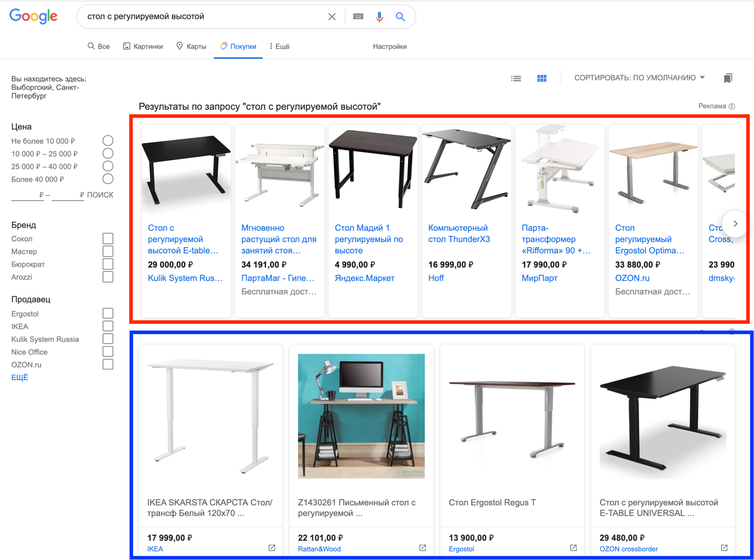Open Стол Мадий 1 ad link
754x560 pixels.
point(369,239)
